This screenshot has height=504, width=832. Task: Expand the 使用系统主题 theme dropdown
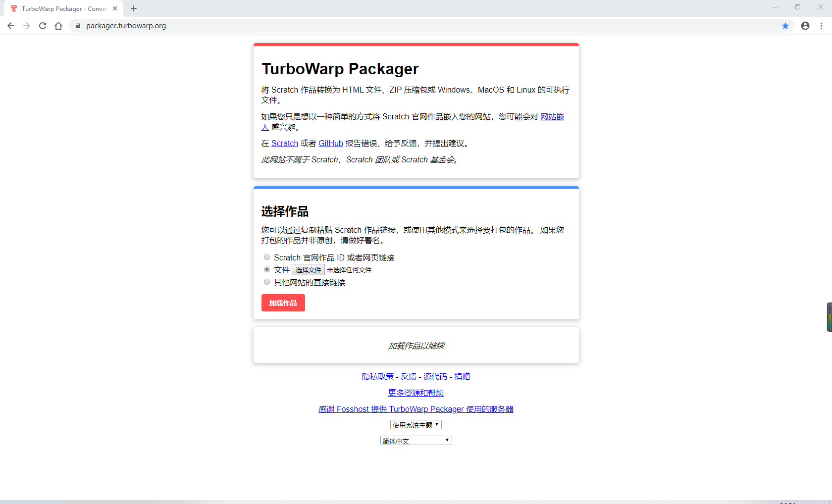(x=416, y=425)
